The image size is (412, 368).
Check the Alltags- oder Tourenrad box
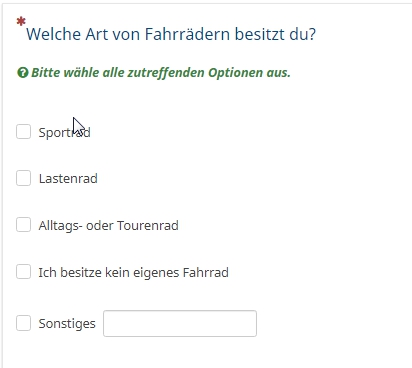click(23, 225)
